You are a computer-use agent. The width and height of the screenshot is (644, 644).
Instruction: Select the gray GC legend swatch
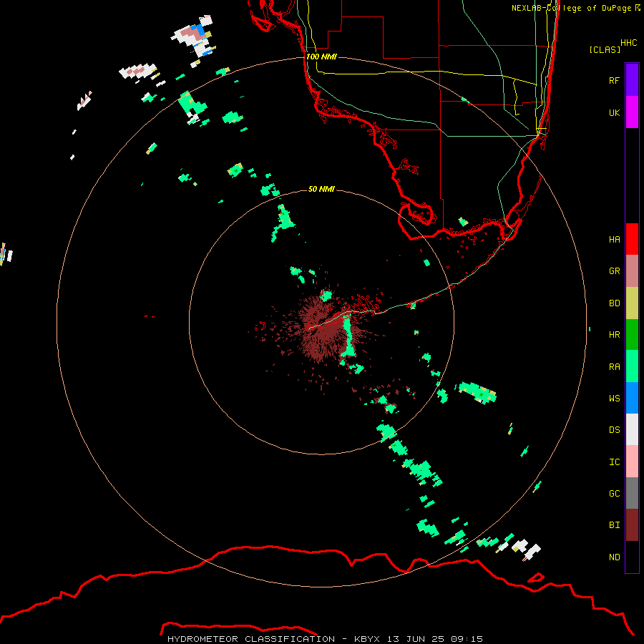tap(632, 493)
